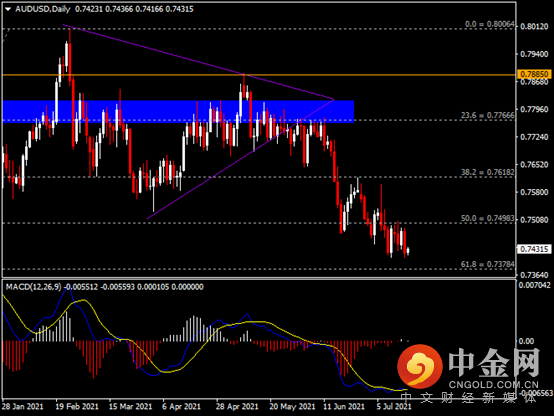554x416 pixels.
Task: Select the 50.0 = 0.74983 Fibonacci label
Action: 488,218
